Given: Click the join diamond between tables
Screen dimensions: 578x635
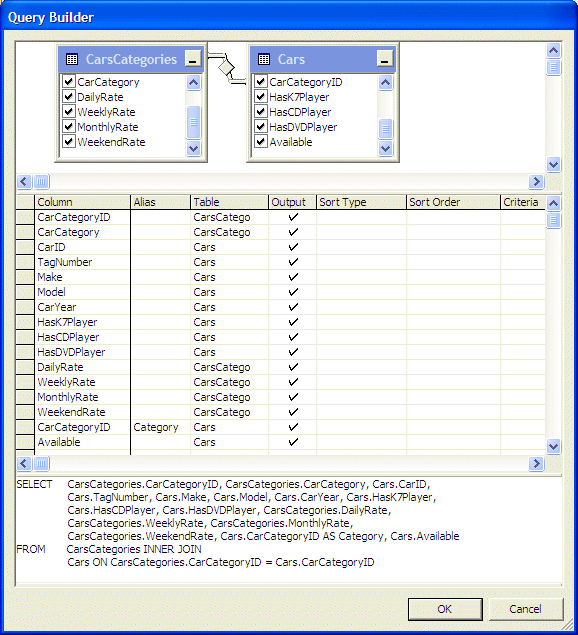Looking at the screenshot, I should (226, 66).
